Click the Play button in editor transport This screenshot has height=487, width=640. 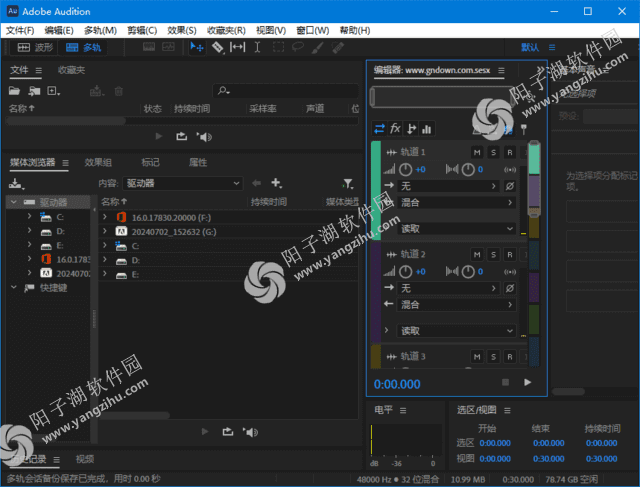pos(527,382)
